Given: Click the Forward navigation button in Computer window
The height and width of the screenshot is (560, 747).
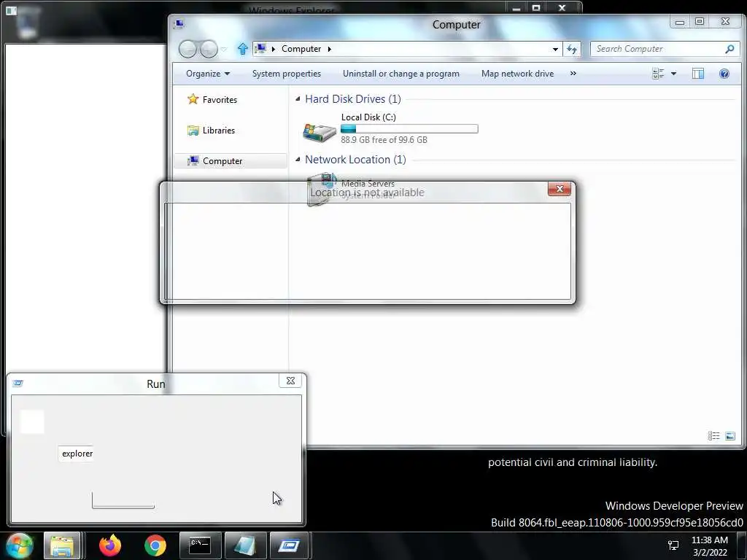Looking at the screenshot, I should coord(209,49).
